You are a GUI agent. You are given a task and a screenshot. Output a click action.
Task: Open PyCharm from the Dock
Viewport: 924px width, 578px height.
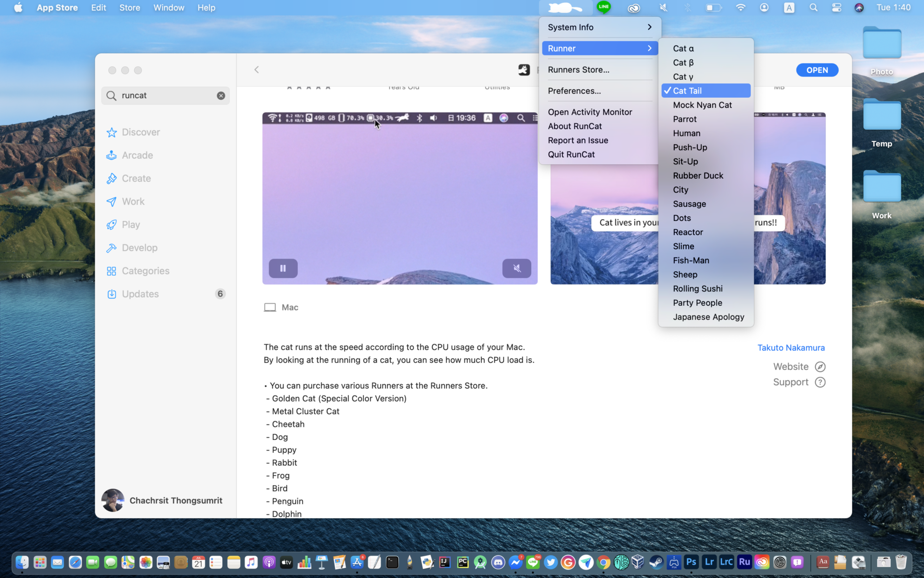[x=462, y=562]
